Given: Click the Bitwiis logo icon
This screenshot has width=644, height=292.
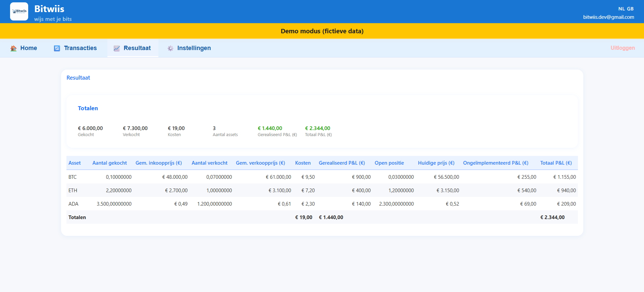Looking at the screenshot, I should click(x=19, y=11).
